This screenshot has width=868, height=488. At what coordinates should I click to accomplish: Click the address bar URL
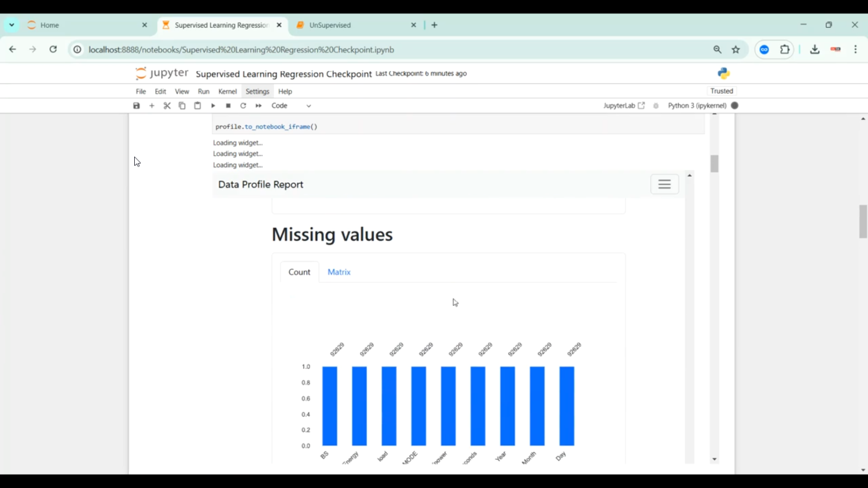(241, 50)
